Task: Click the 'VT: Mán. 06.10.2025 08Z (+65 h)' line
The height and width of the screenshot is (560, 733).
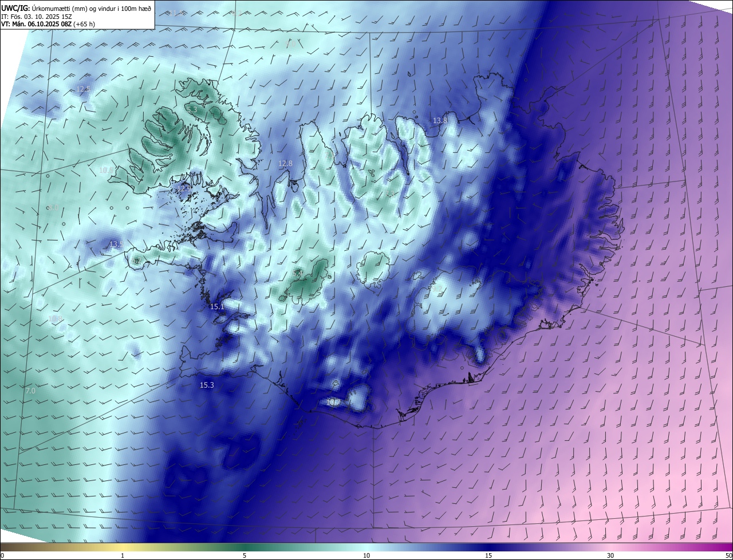Action: tap(48, 24)
